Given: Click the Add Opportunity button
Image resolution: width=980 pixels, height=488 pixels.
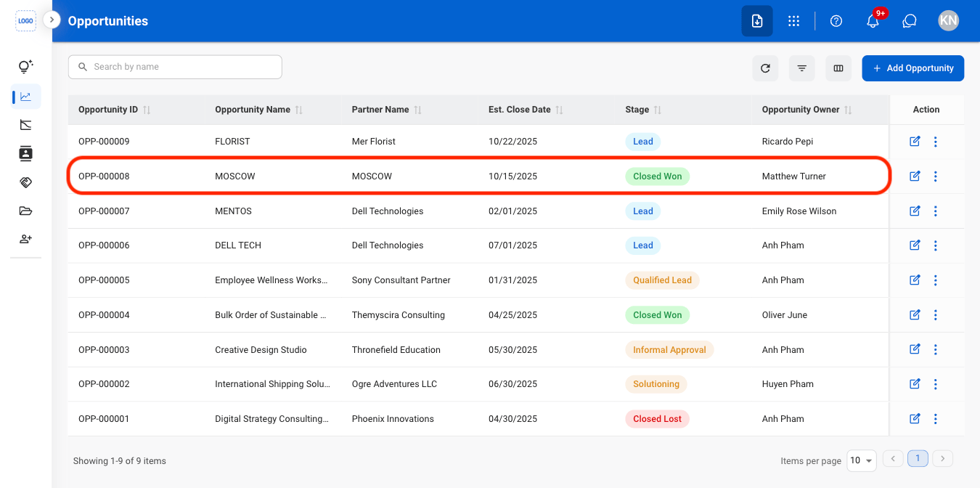Looking at the screenshot, I should pyautogui.click(x=913, y=68).
